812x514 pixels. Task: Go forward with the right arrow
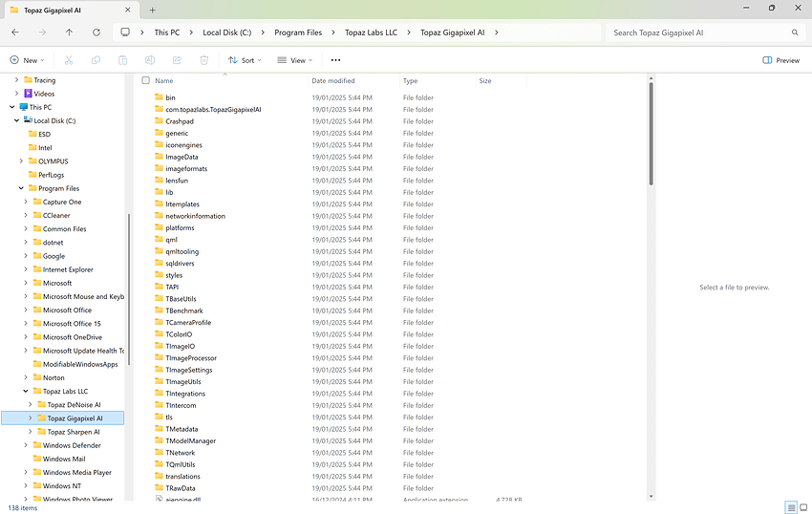click(42, 32)
